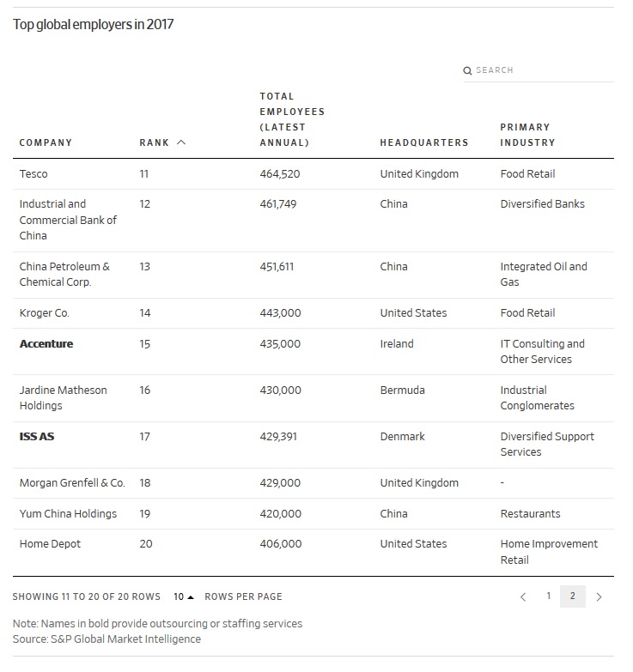Toggle the Rank sort arrow
Screen dimensions: 633x672
click(180, 142)
